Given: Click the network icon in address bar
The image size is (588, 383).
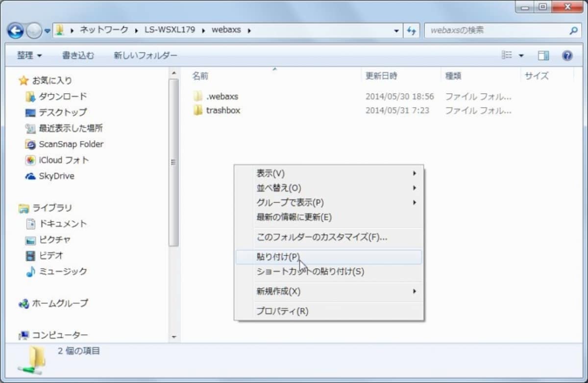Looking at the screenshot, I should [59, 30].
